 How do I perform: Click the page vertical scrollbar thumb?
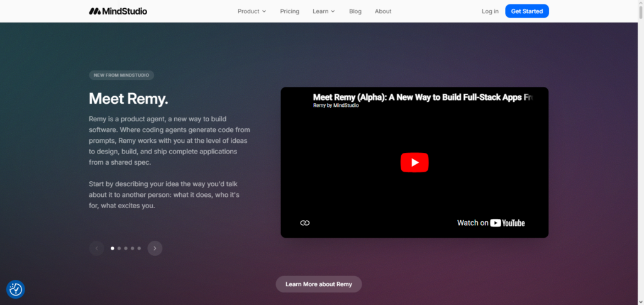point(641,13)
